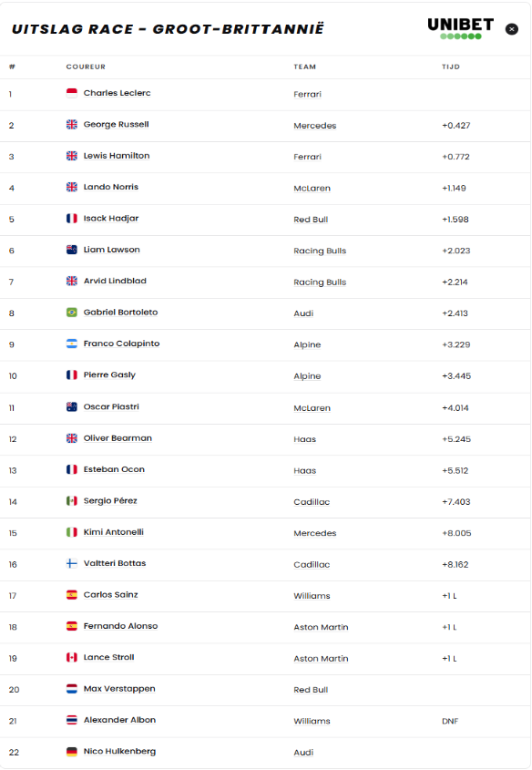Open the McLaren team link for Lando Norris

click(312, 188)
